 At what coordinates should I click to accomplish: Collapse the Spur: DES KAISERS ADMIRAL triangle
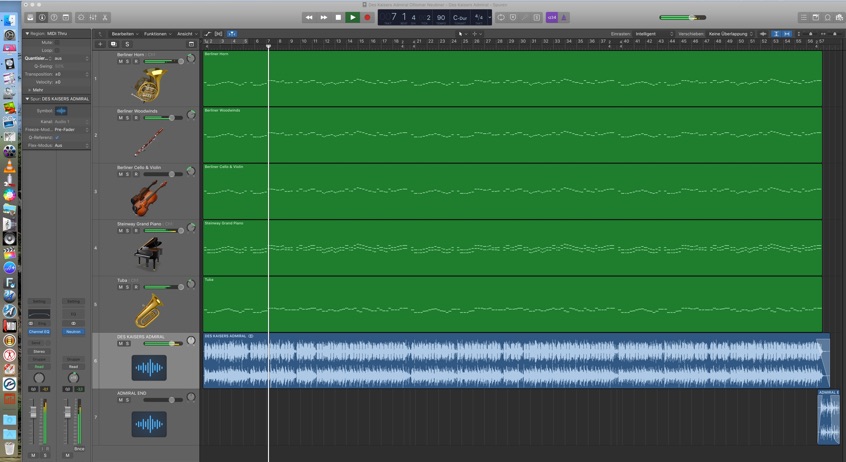28,99
